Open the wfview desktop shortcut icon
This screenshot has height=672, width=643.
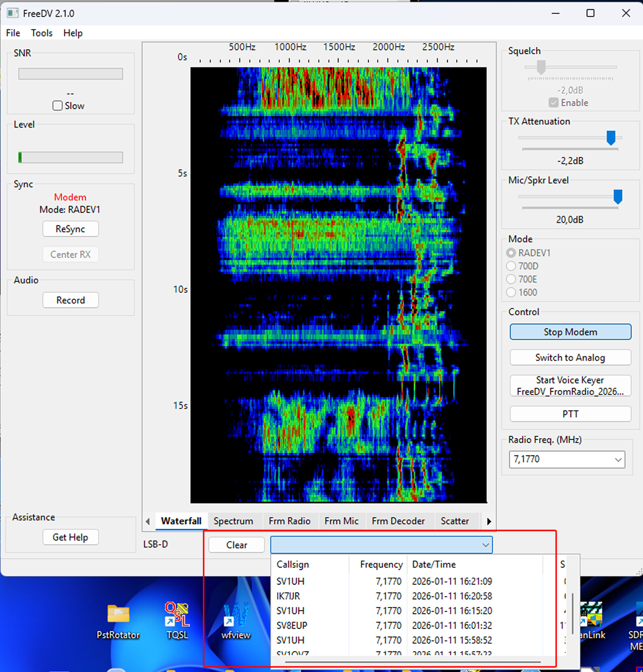(x=236, y=614)
